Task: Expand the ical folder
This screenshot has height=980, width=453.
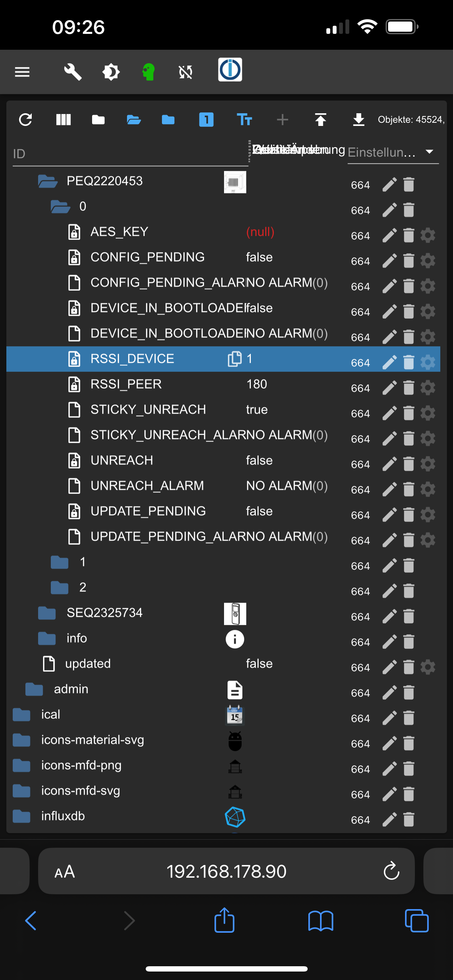Action: pos(22,714)
